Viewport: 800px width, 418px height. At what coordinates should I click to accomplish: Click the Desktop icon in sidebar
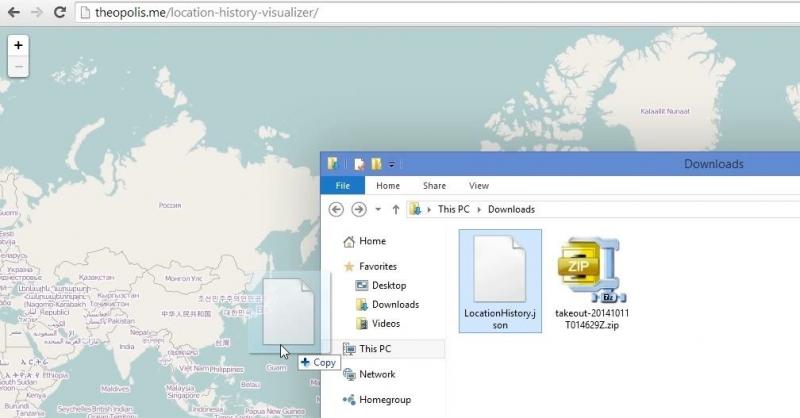coord(362,285)
